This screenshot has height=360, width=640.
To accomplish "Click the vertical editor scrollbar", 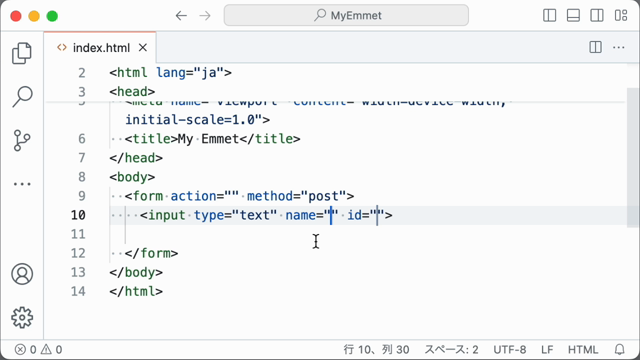I will pos(632,157).
